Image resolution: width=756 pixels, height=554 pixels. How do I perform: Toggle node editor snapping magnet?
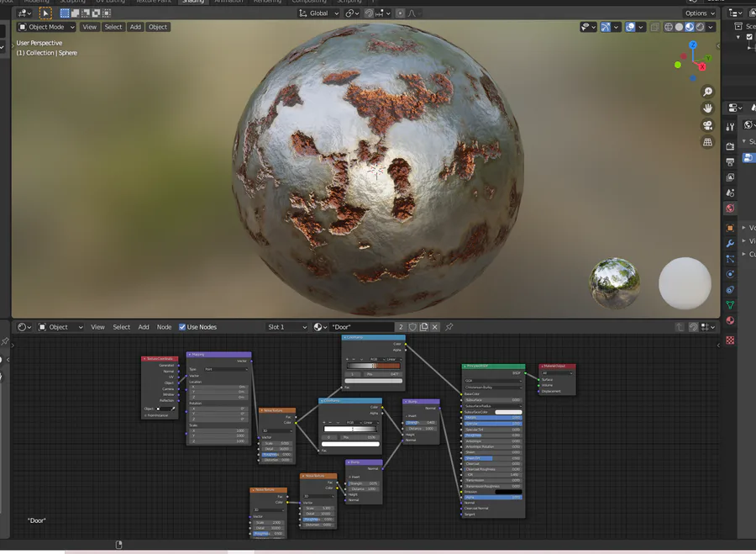click(x=693, y=327)
